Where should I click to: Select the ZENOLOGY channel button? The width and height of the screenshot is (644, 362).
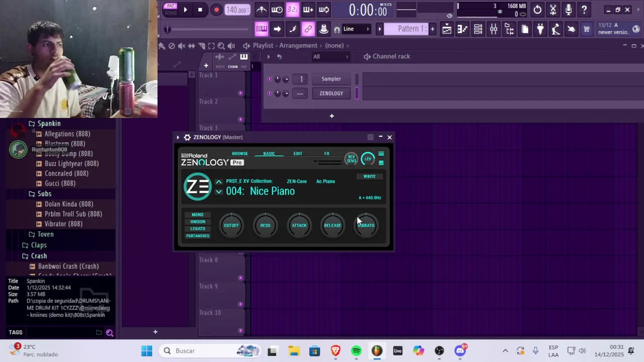331,94
